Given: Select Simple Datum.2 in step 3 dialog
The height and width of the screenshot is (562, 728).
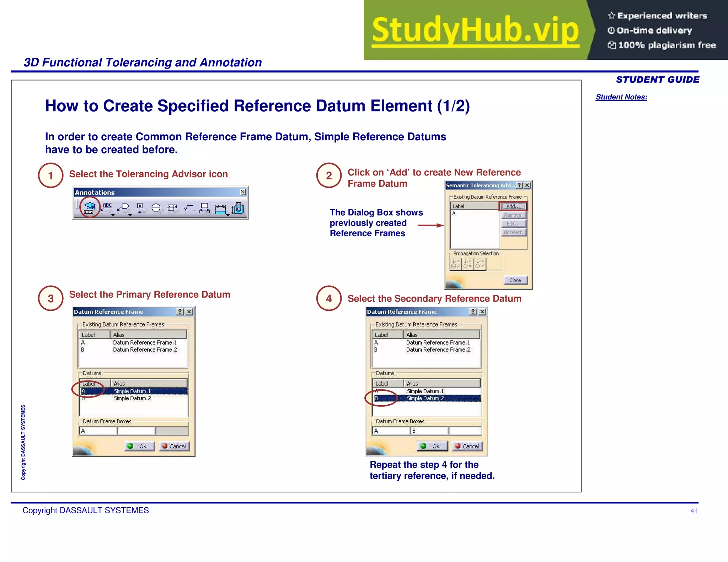Looking at the screenshot, I should [132, 399].
